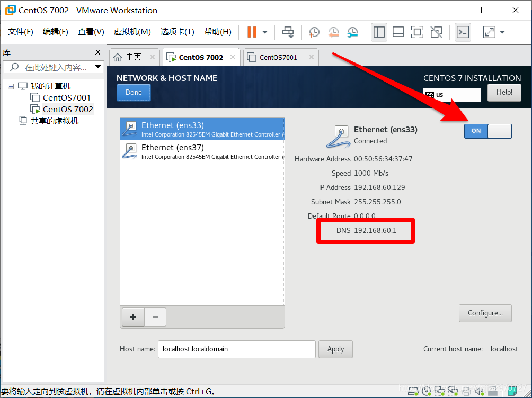The height and width of the screenshot is (398, 532).
Task: Toggle Unity mode icon
Action: click(x=436, y=32)
